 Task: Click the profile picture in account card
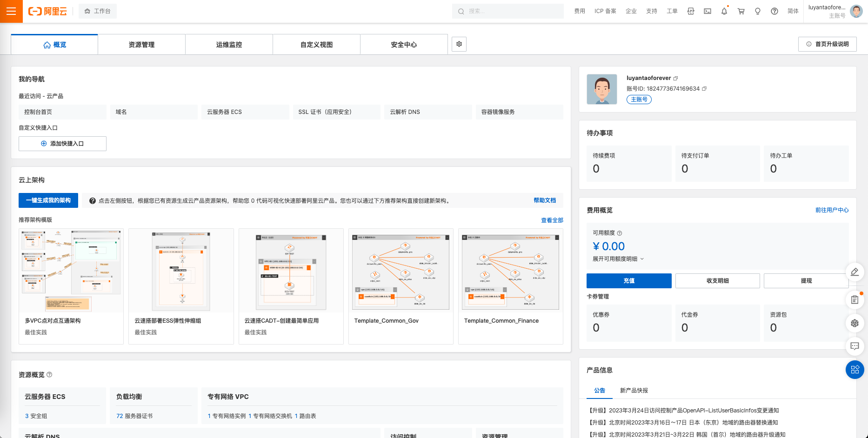pos(602,89)
